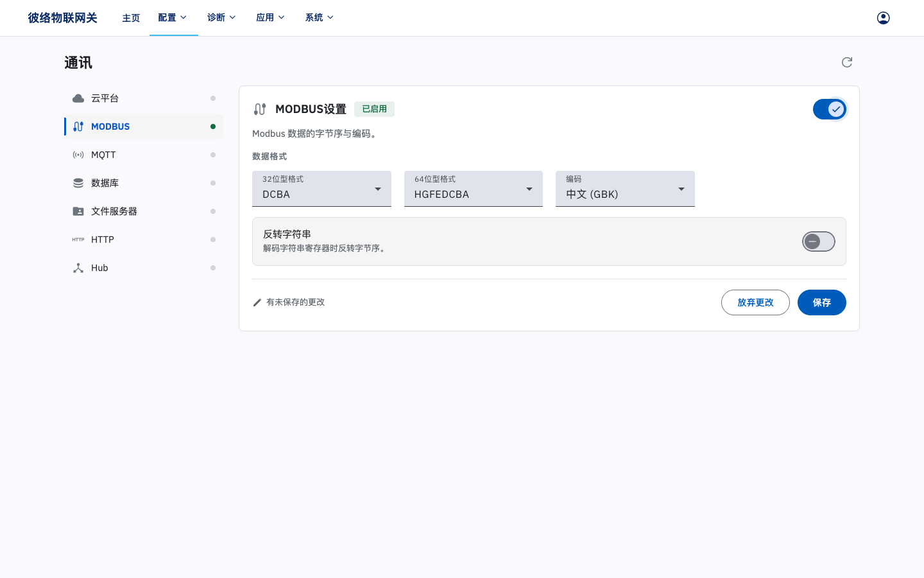Click the 解码字符串寄存器时反转字节序 description
Image resolution: width=924 pixels, height=578 pixels.
325,249
